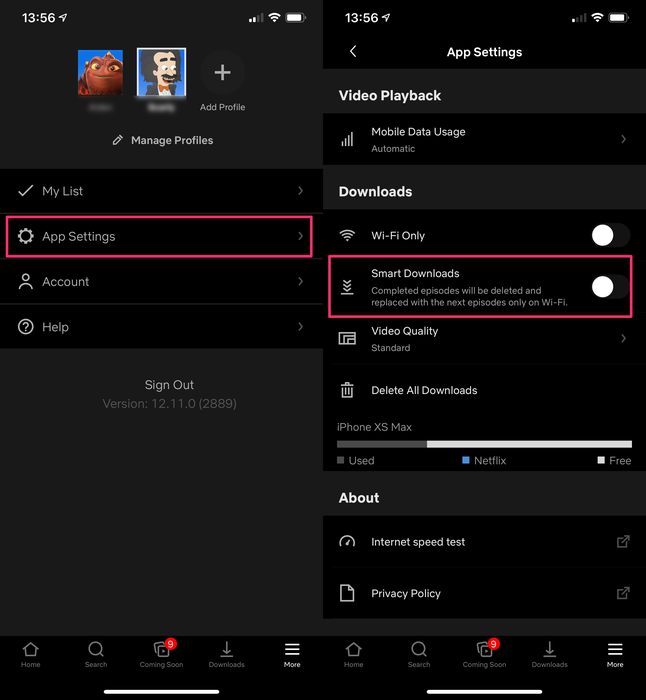Tap the Wi-Fi icon beside Wi-Fi Only
646x700 pixels.
[347, 235]
